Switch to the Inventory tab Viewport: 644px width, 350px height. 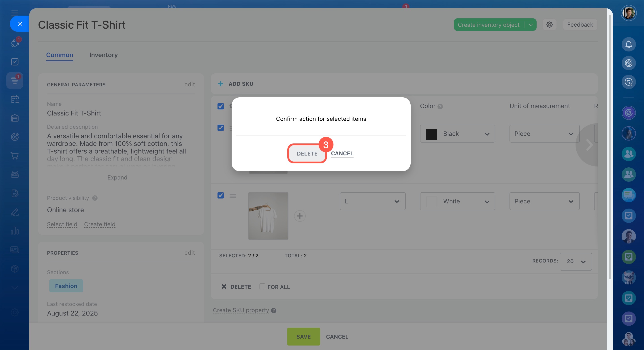pos(103,55)
